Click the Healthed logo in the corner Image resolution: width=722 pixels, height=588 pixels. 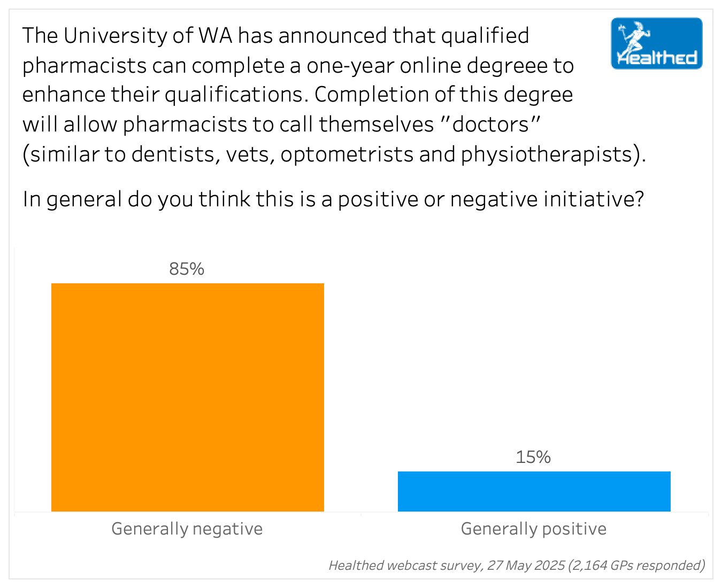[x=656, y=43]
